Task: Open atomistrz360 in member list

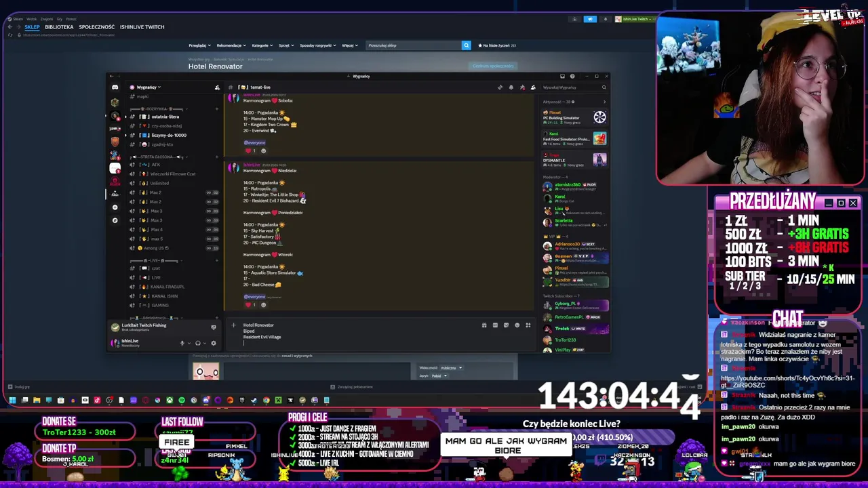Action: point(574,186)
